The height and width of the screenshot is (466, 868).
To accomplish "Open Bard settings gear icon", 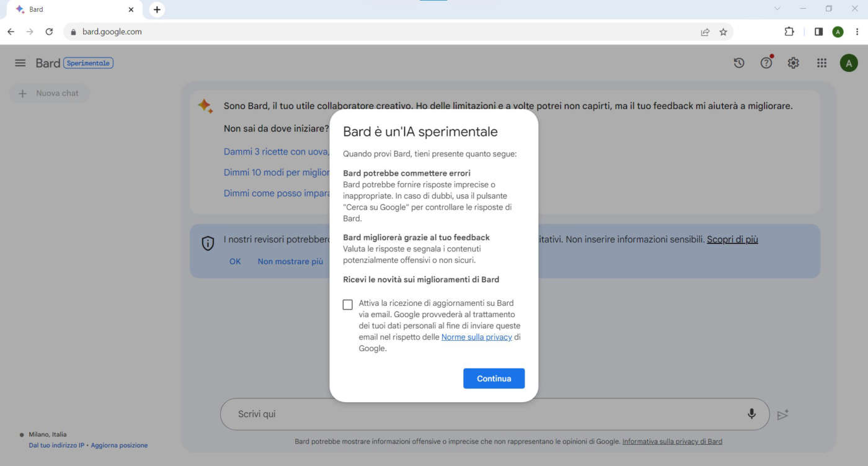I will [x=794, y=63].
